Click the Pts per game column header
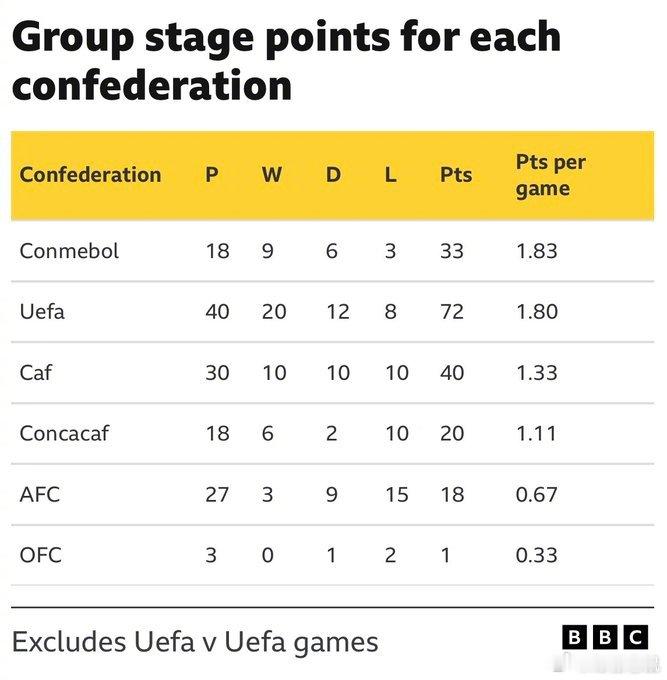Viewport: 667px width, 680px height. (x=550, y=176)
